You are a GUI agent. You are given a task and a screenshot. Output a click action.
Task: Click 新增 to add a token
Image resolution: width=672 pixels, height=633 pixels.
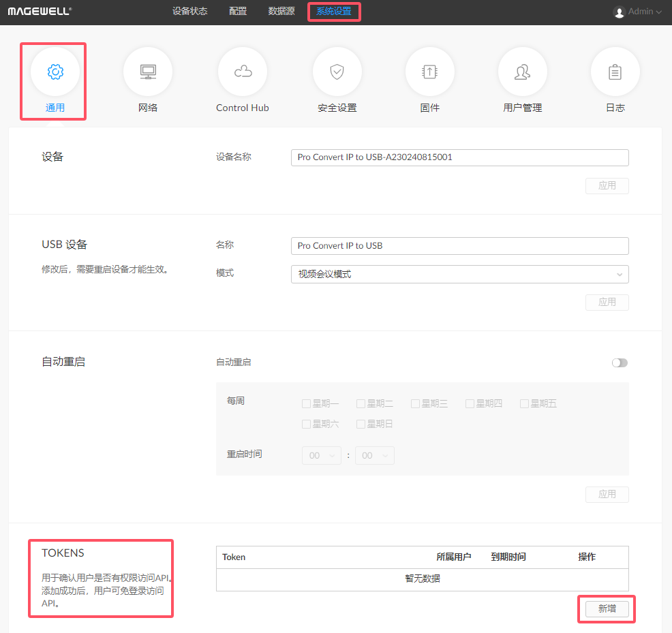607,608
